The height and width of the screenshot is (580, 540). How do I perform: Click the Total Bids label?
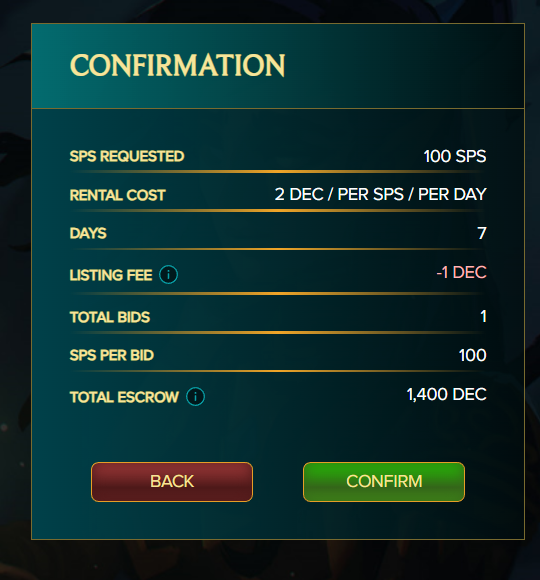pos(110,317)
